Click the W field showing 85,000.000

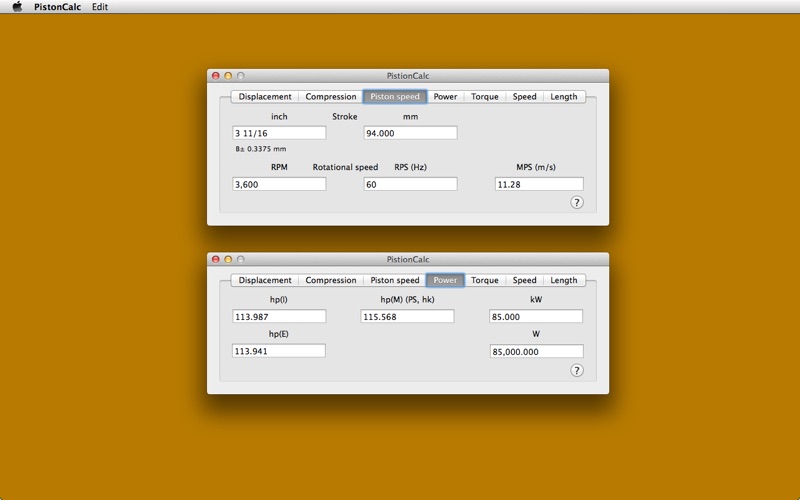536,351
